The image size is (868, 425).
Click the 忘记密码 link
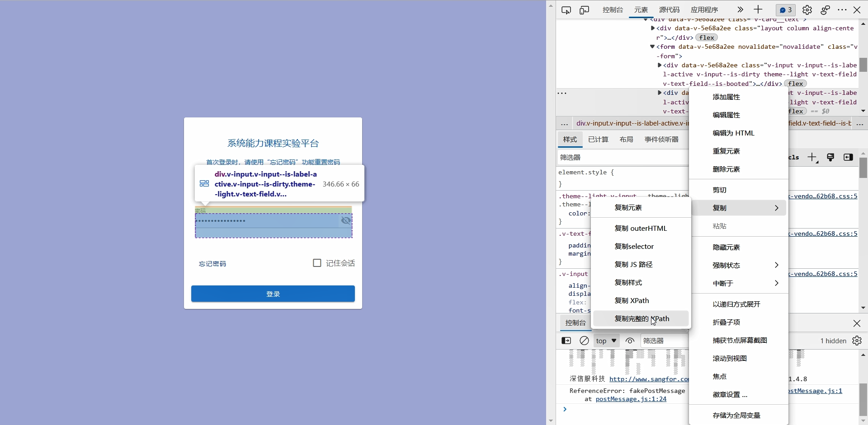click(x=212, y=264)
